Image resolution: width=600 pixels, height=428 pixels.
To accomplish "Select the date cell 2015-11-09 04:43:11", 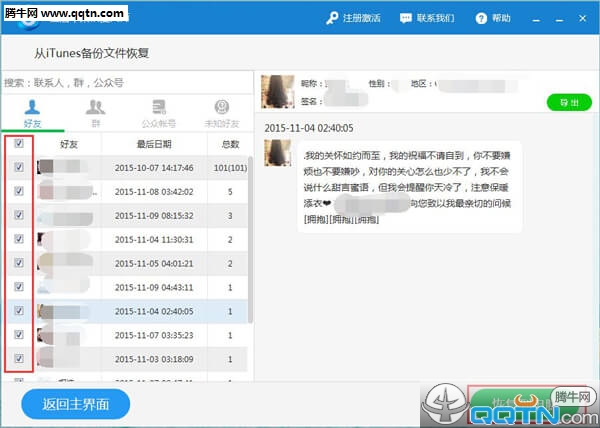I will click(x=154, y=288).
